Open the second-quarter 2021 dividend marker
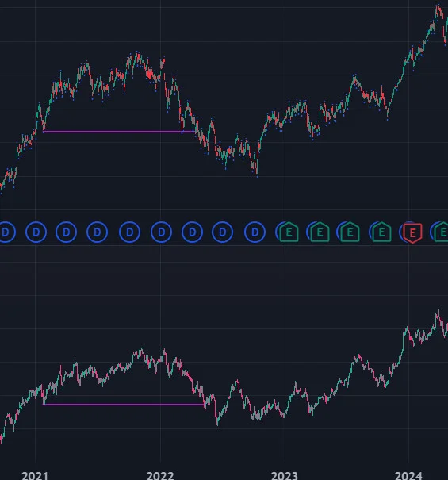 point(67,232)
